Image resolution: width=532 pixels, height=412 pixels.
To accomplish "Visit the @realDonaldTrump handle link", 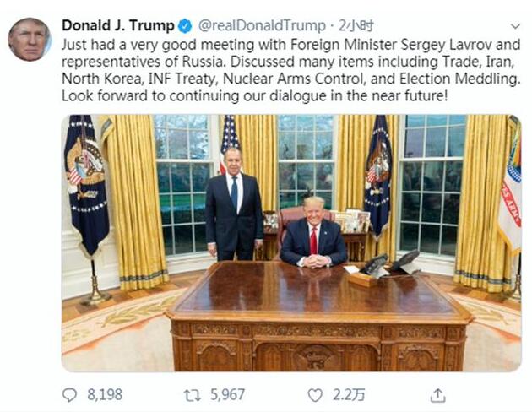I will [x=262, y=26].
